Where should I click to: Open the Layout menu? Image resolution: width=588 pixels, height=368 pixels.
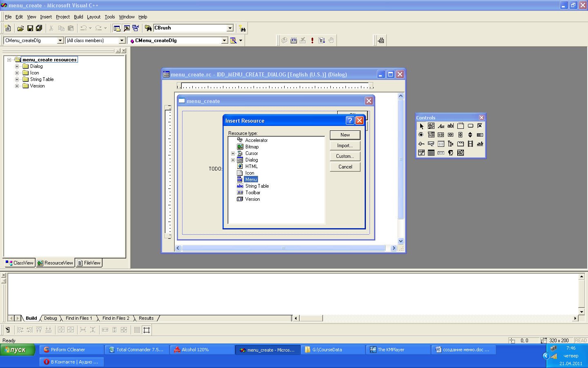tap(94, 17)
